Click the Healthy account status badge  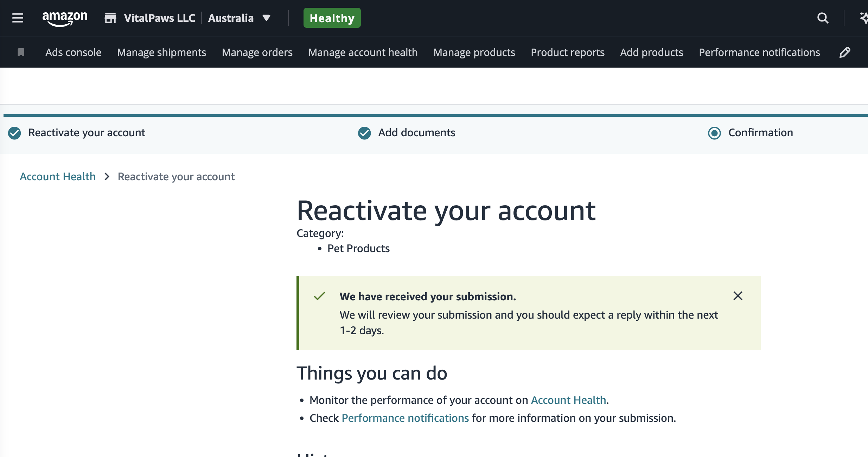tap(332, 18)
